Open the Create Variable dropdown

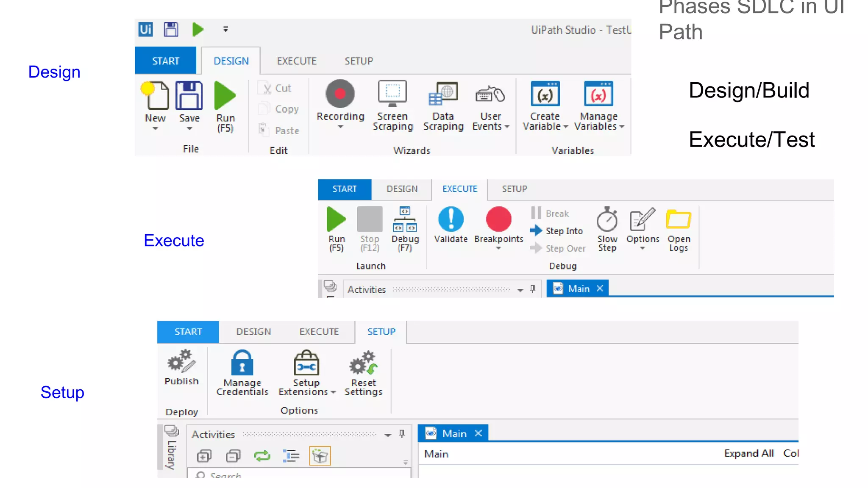pos(545,105)
